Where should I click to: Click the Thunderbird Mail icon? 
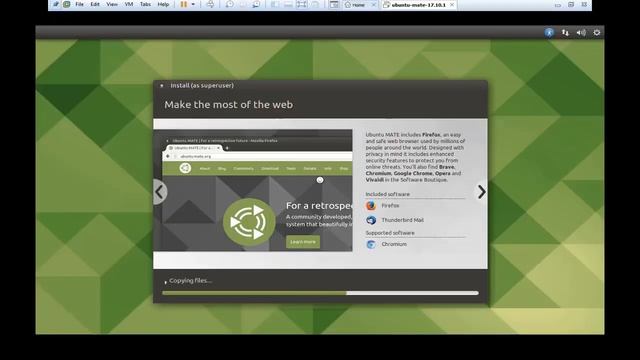pyautogui.click(x=371, y=220)
